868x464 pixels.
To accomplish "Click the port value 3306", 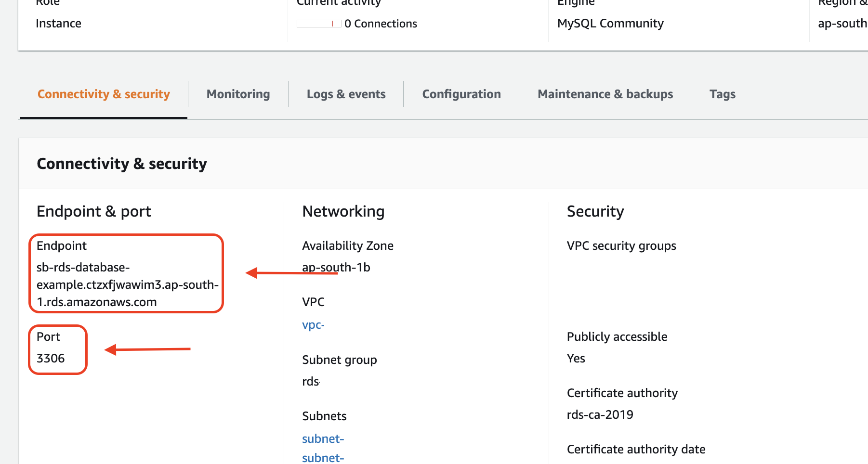I will click(51, 359).
